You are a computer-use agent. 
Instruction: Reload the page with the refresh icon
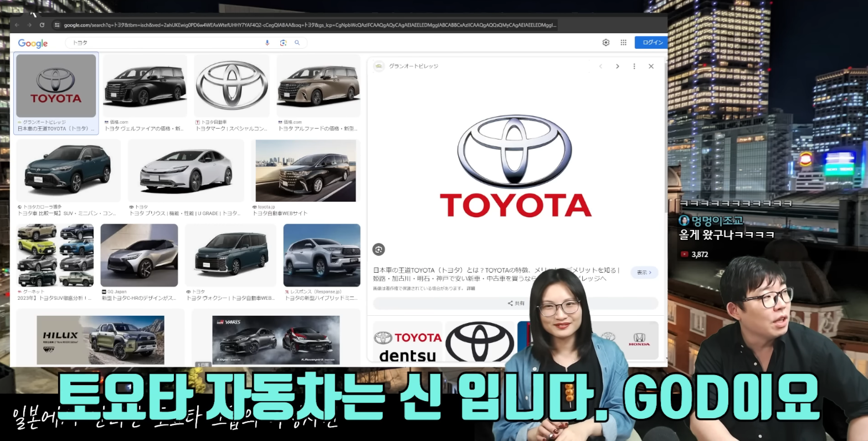pos(42,24)
